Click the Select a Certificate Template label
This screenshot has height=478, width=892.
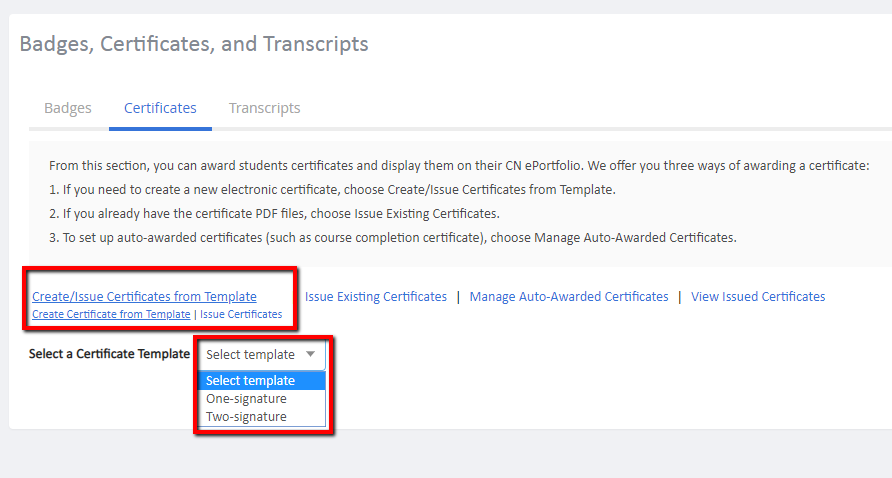109,354
